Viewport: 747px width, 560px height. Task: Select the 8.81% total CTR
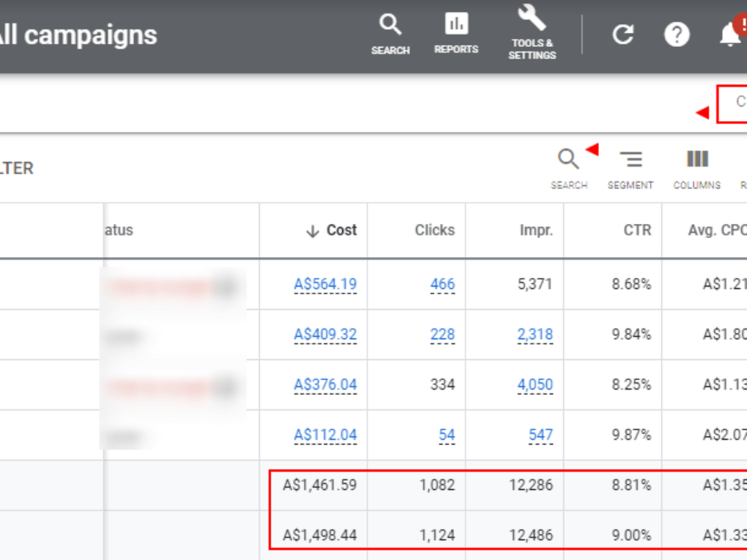(631, 485)
